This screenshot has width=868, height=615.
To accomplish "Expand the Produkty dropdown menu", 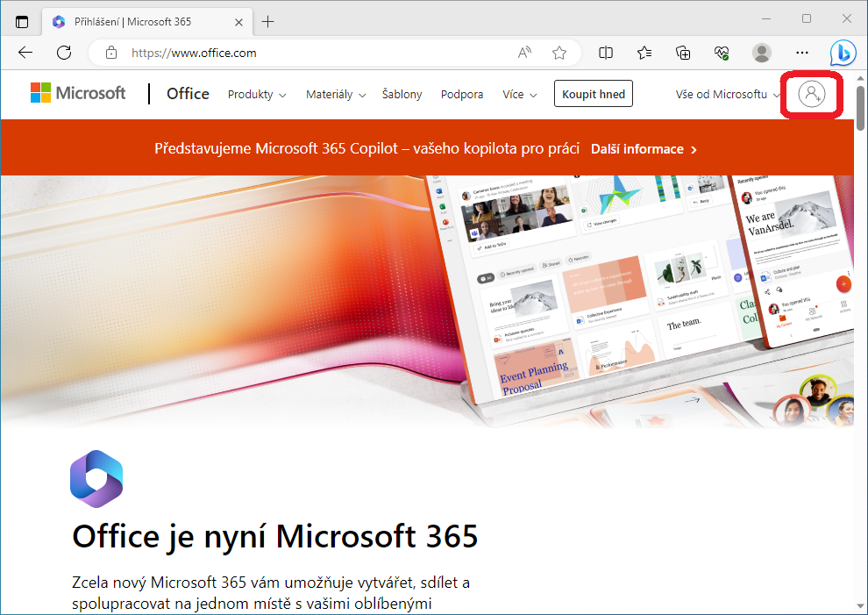I will click(x=257, y=94).
